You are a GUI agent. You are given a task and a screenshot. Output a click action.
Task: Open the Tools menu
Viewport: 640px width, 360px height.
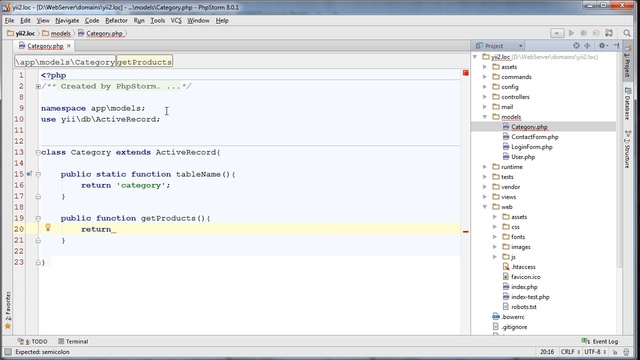(x=158, y=20)
